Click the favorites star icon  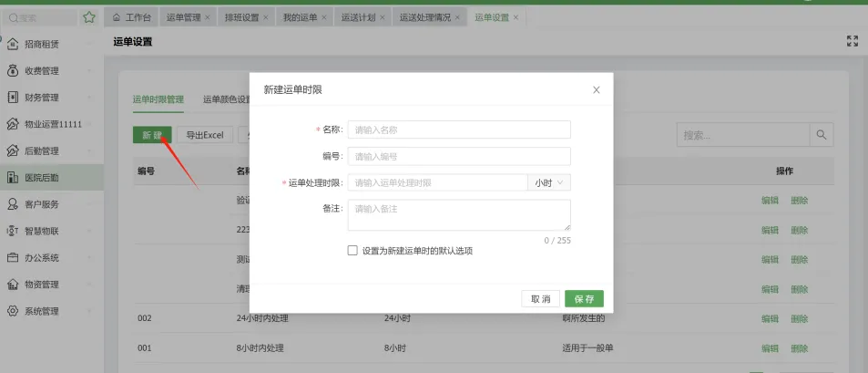89,17
